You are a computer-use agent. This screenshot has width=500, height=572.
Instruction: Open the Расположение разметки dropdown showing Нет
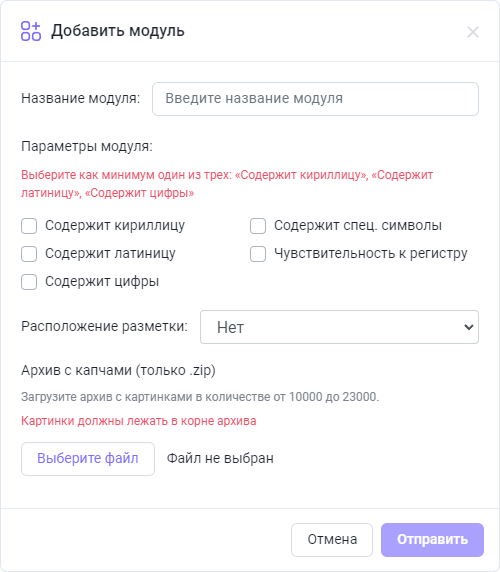pyautogui.click(x=339, y=327)
